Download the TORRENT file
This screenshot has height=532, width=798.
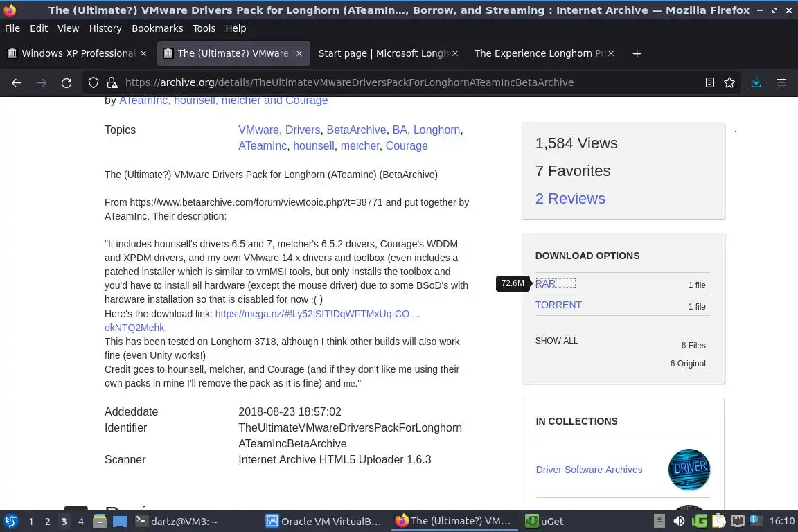click(558, 305)
